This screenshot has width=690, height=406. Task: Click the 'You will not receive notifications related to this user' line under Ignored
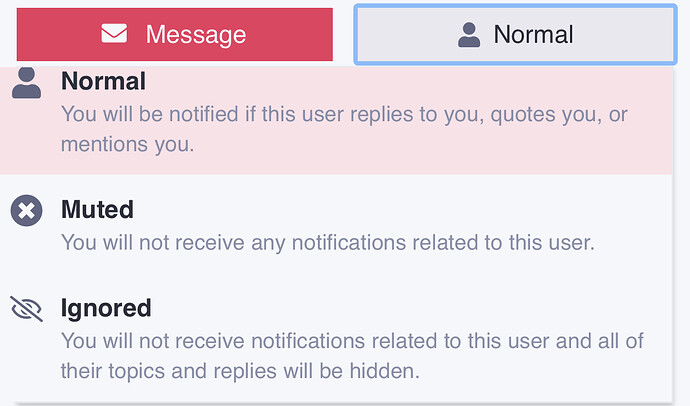point(352,341)
